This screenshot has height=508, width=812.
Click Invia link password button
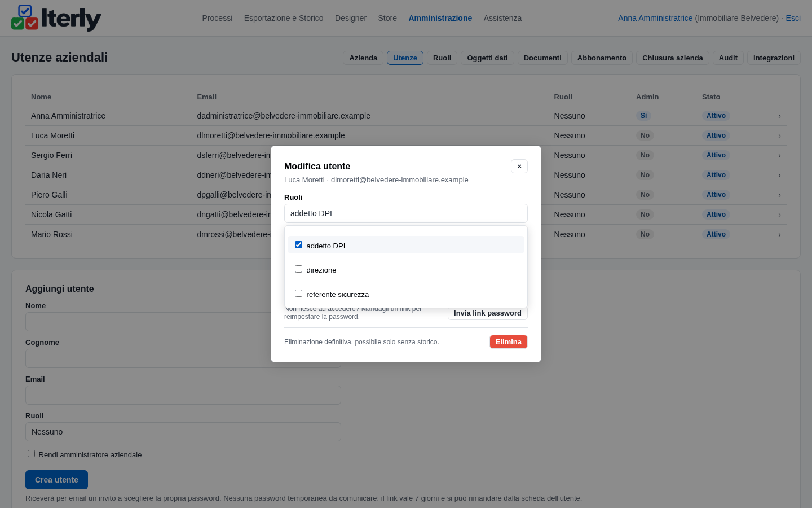[488, 313]
